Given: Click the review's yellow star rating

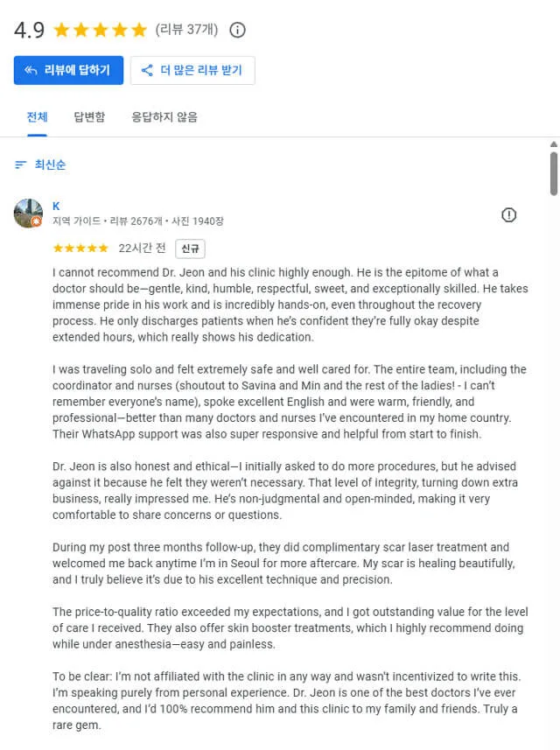Looking at the screenshot, I should click(x=80, y=248).
